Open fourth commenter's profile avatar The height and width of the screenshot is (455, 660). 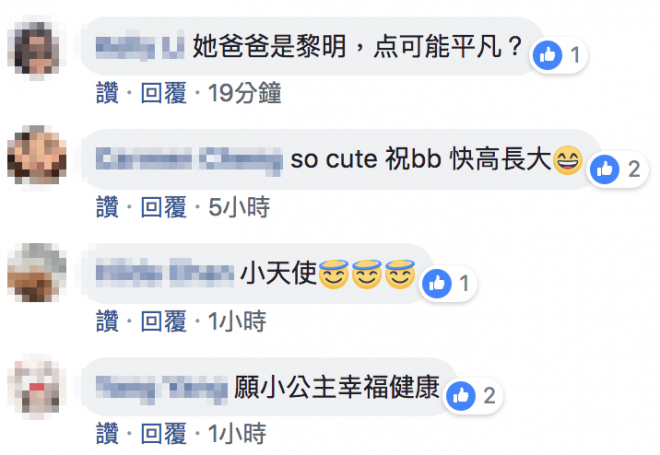pos(37,387)
